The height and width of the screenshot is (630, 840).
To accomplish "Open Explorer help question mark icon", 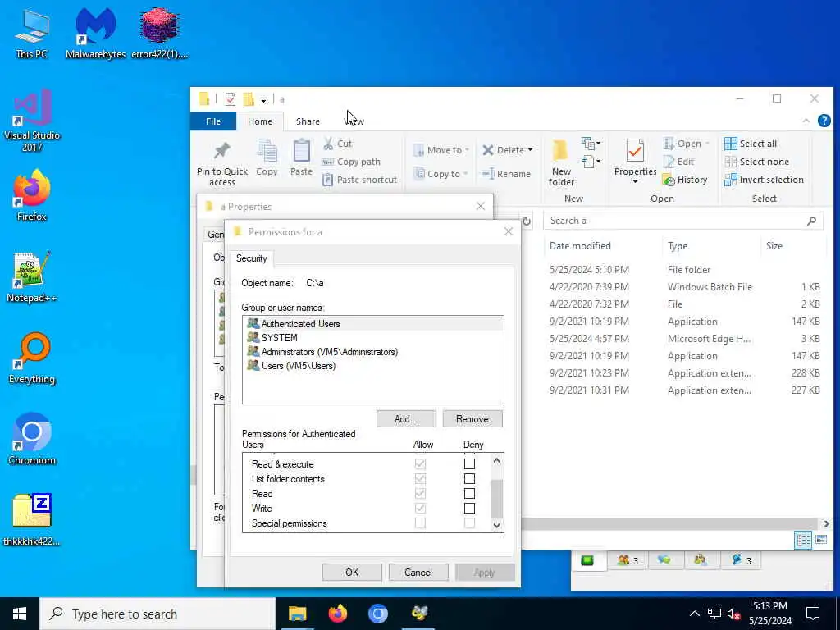I will pyautogui.click(x=824, y=121).
